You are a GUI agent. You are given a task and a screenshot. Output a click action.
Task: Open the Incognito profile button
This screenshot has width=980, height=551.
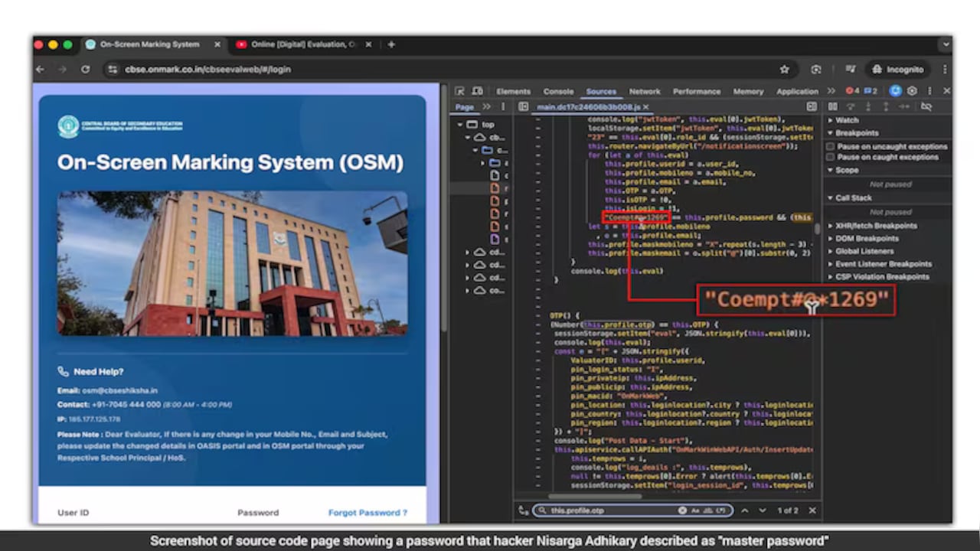(898, 69)
